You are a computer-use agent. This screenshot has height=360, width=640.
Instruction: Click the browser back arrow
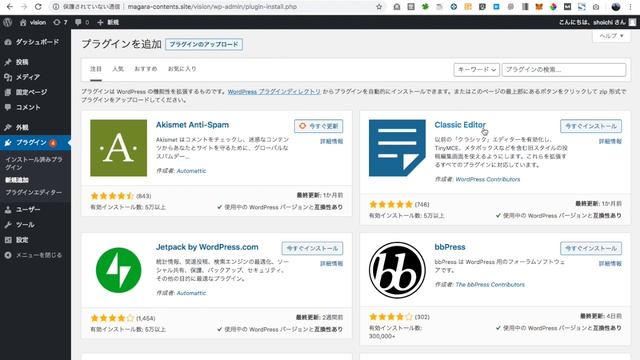point(9,7)
